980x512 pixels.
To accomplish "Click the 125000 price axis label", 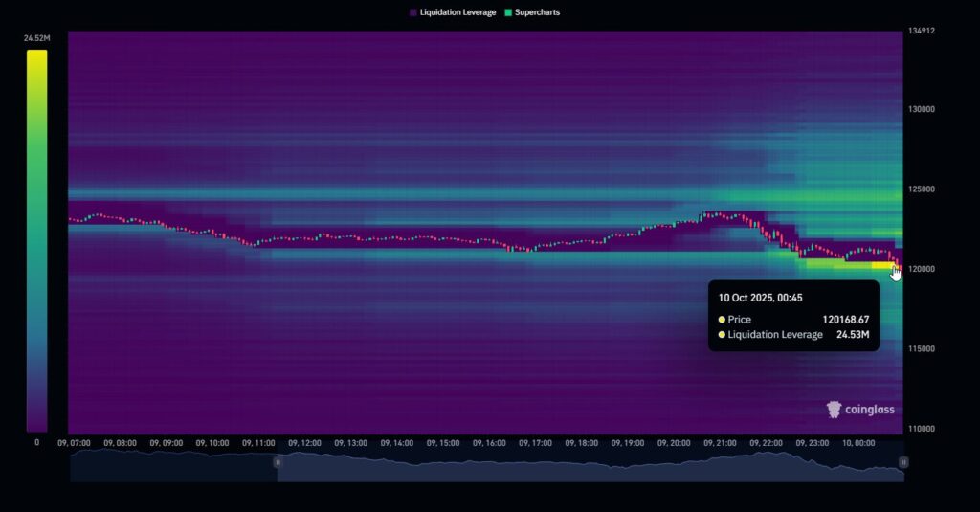I will pos(922,189).
